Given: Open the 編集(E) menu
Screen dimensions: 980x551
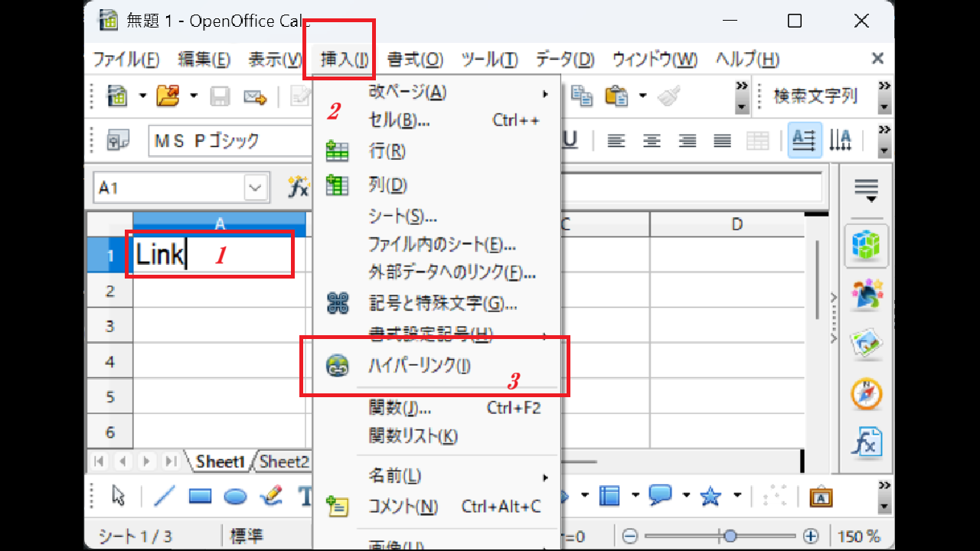Looking at the screenshot, I should [x=204, y=59].
